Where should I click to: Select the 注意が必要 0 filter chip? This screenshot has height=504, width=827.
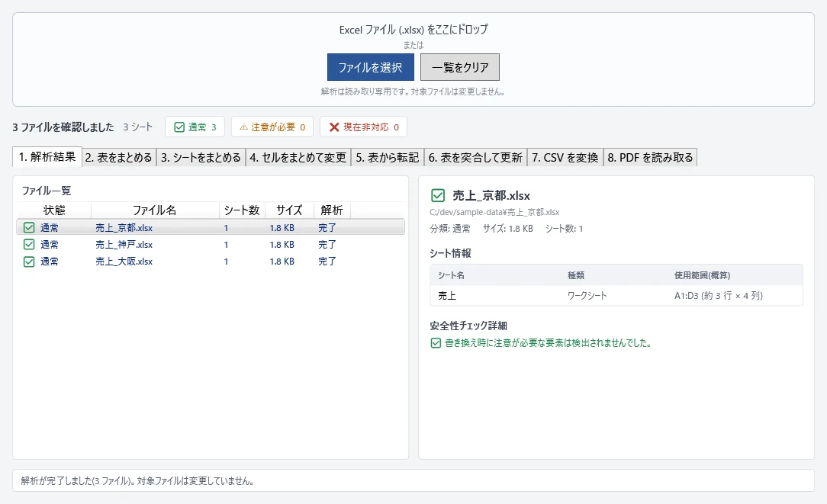click(272, 127)
